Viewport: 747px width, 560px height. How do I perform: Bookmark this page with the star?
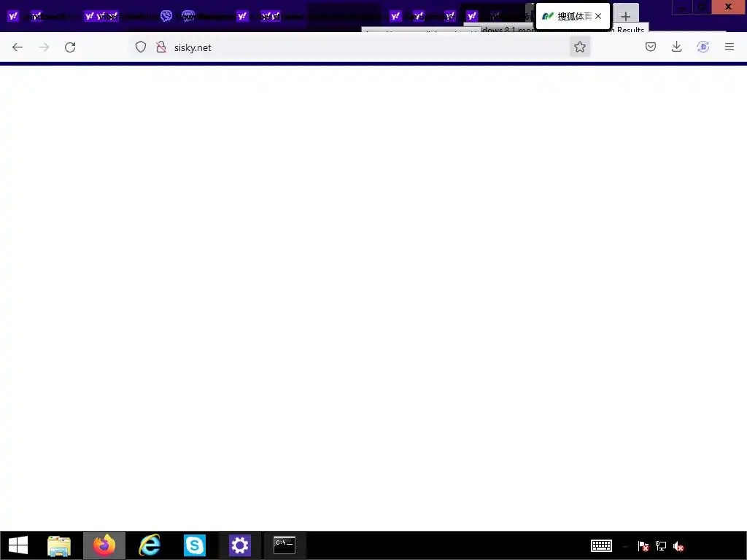pos(580,47)
